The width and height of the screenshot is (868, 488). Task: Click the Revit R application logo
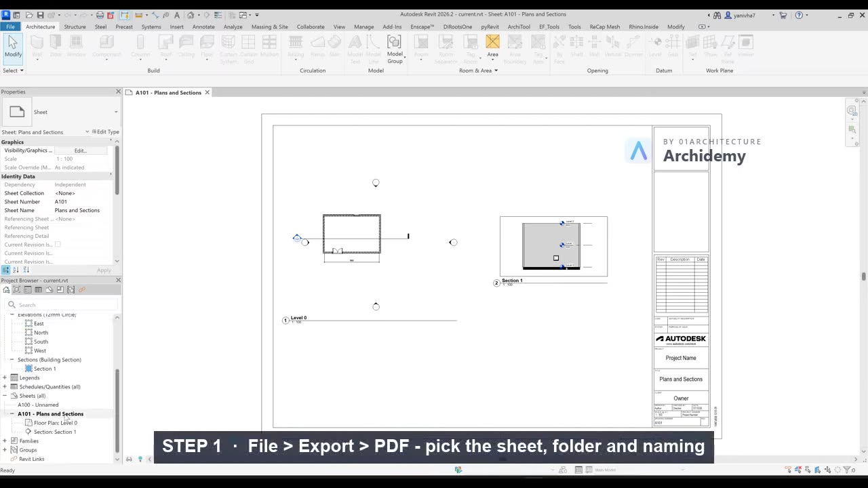pyautogui.click(x=6, y=15)
